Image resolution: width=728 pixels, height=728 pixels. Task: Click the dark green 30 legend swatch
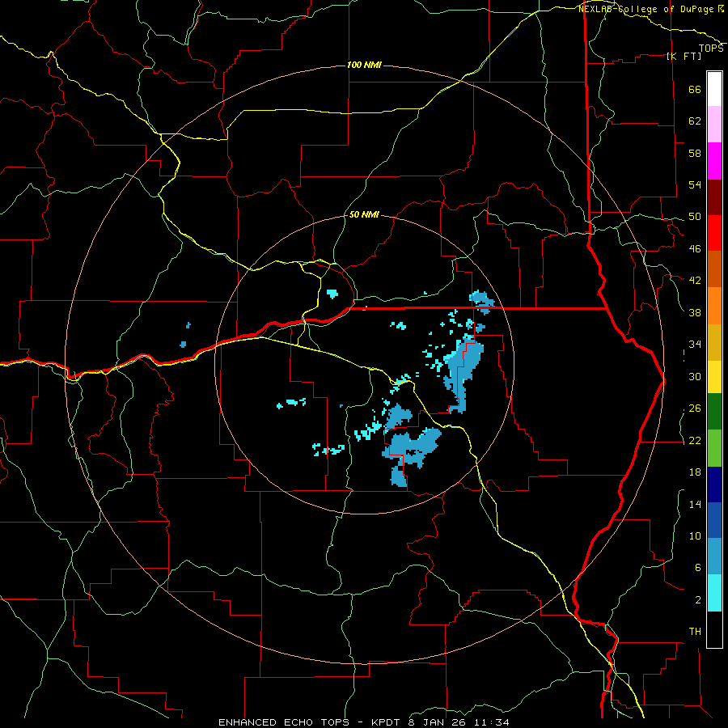click(714, 412)
